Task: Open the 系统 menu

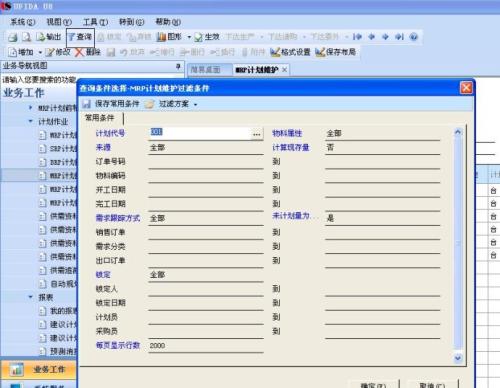Action: (x=22, y=22)
